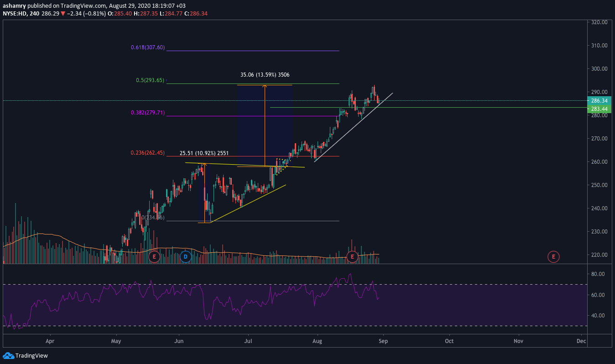615x364 pixels.
Task: Click the Apr label on time axis
Action: (50, 341)
